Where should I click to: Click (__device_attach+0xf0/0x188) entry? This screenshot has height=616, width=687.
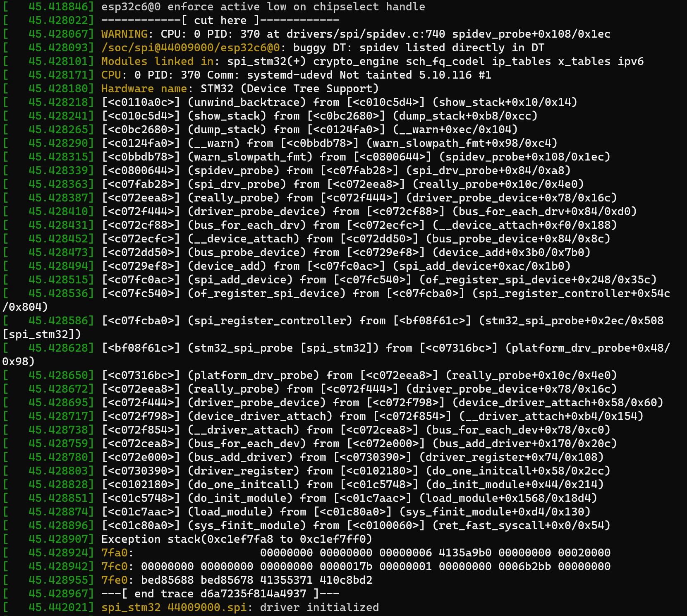pos(525,225)
